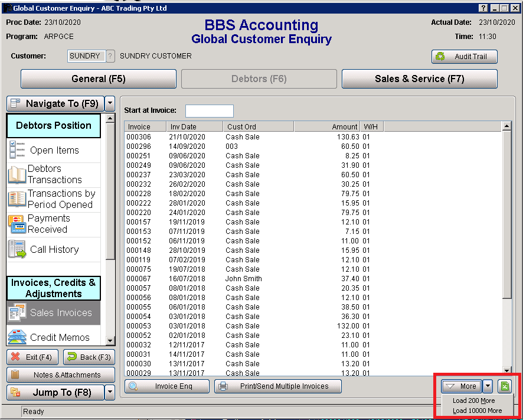This screenshot has height=420, width=523.
Task: Switch to Sales & Service (F7) tab
Action: click(419, 79)
